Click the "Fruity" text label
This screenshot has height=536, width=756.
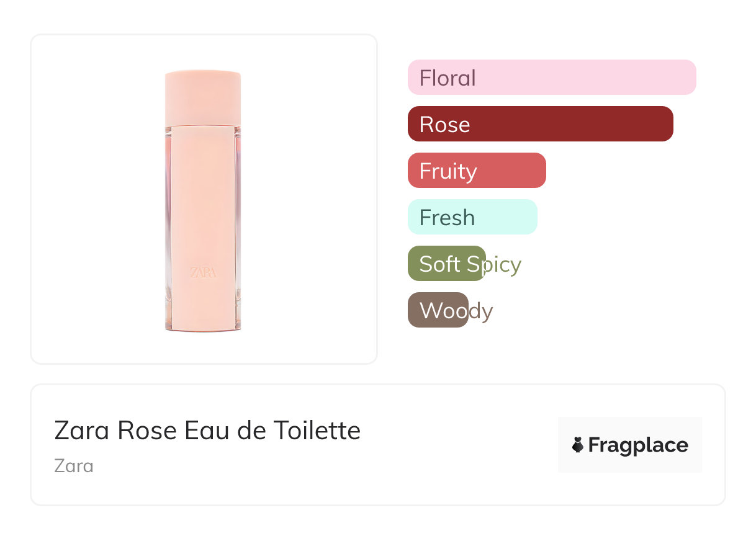pyautogui.click(x=448, y=171)
